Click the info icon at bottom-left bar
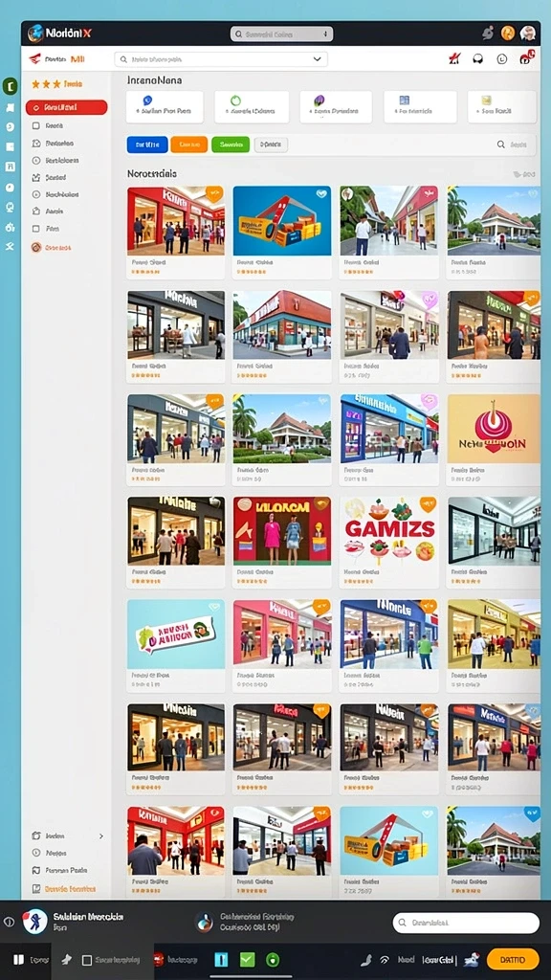 click(9, 922)
